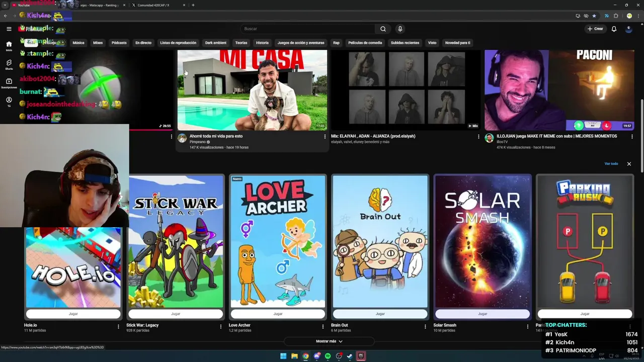Click Jugar under Stick War: Legacy
The height and width of the screenshot is (362, 644).
[x=175, y=314]
